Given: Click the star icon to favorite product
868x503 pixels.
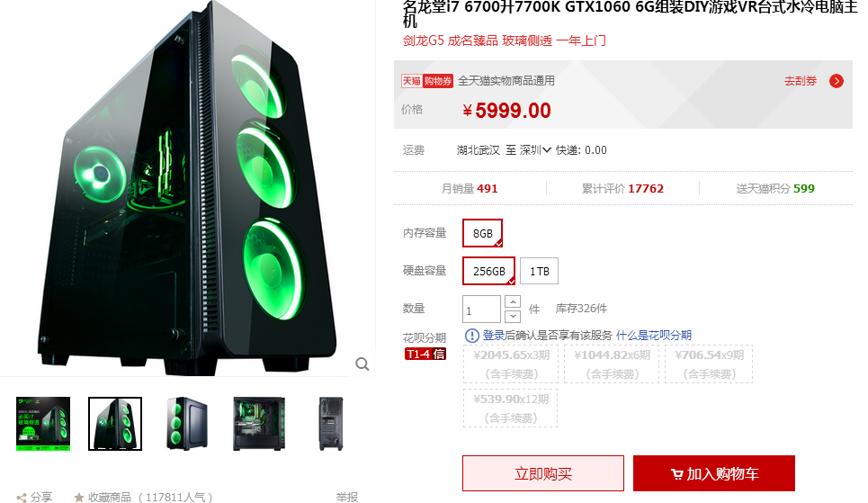Looking at the screenshot, I should [x=79, y=498].
